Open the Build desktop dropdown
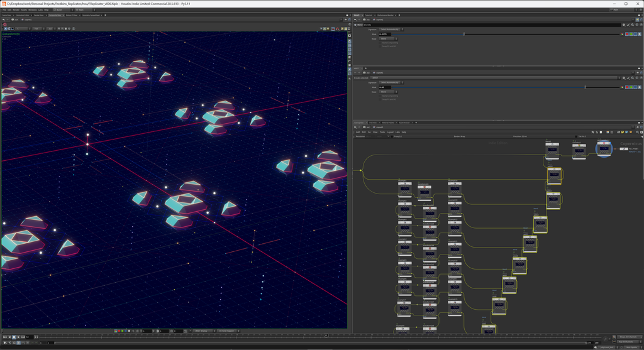Viewport: 644px width, 350px height. (63, 10)
